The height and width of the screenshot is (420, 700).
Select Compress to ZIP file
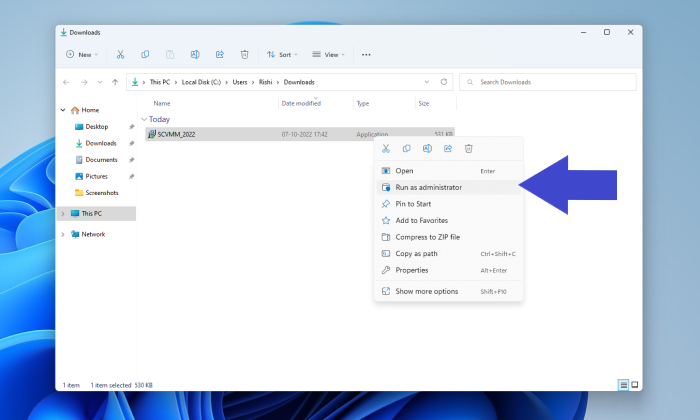448,237
